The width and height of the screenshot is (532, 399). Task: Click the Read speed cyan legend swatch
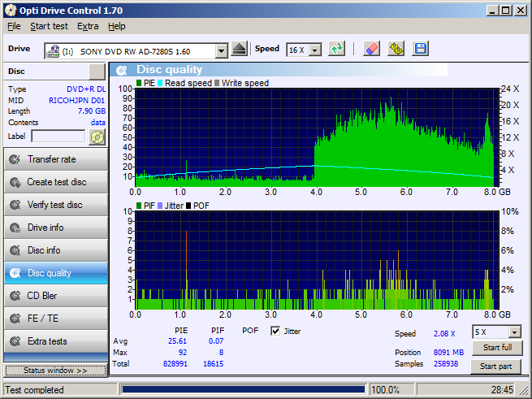(x=160, y=83)
